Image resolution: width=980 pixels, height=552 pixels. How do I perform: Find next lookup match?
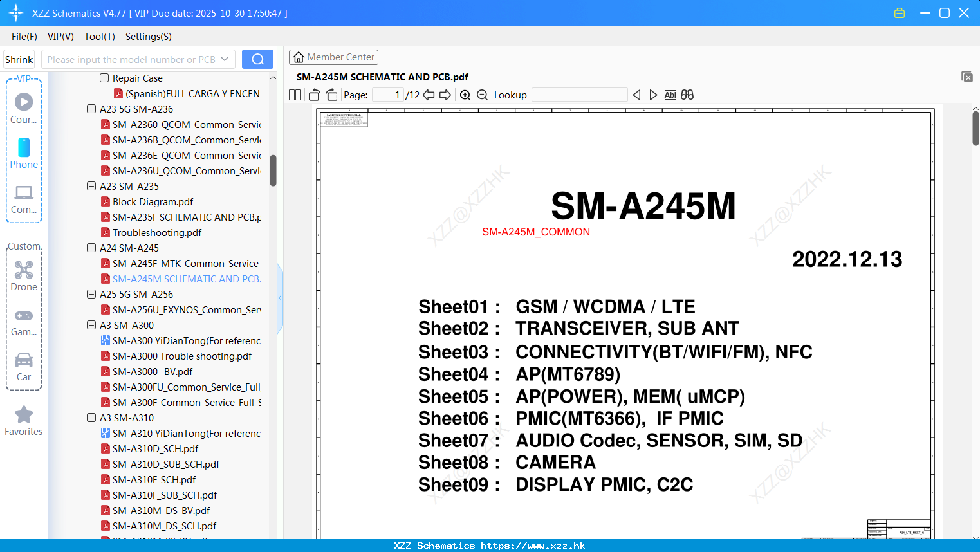(653, 95)
